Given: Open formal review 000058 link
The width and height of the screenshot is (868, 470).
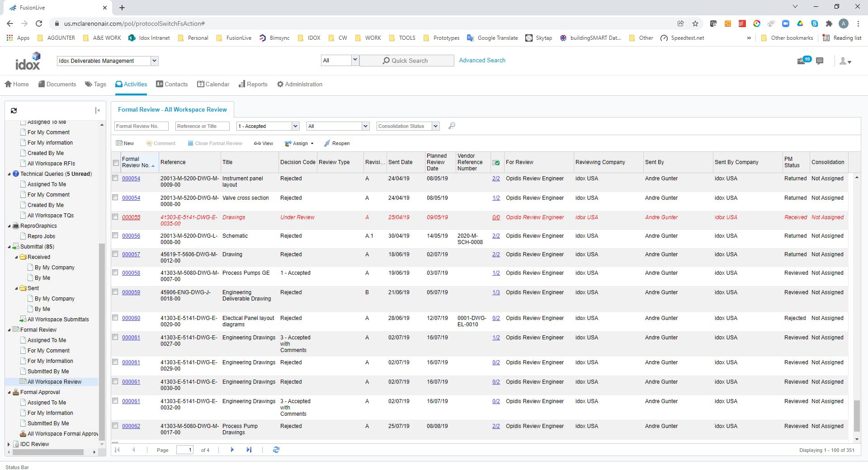Looking at the screenshot, I should click(x=131, y=273).
